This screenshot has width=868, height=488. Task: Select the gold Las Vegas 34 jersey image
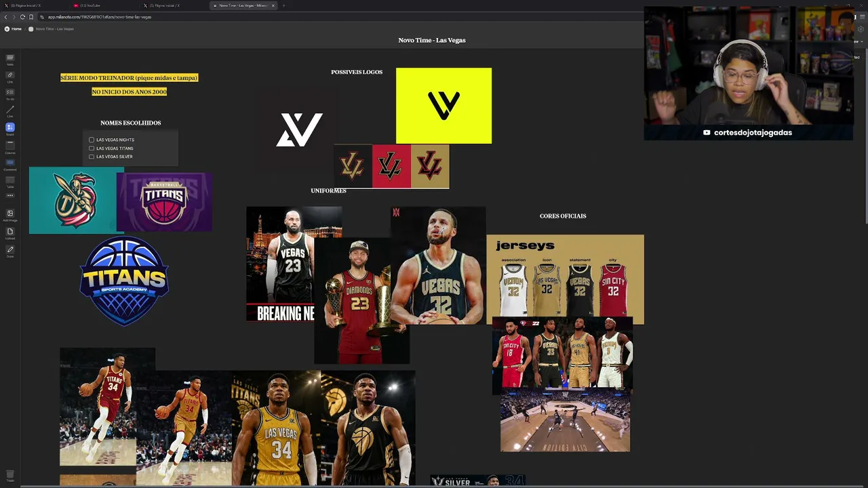click(x=277, y=428)
